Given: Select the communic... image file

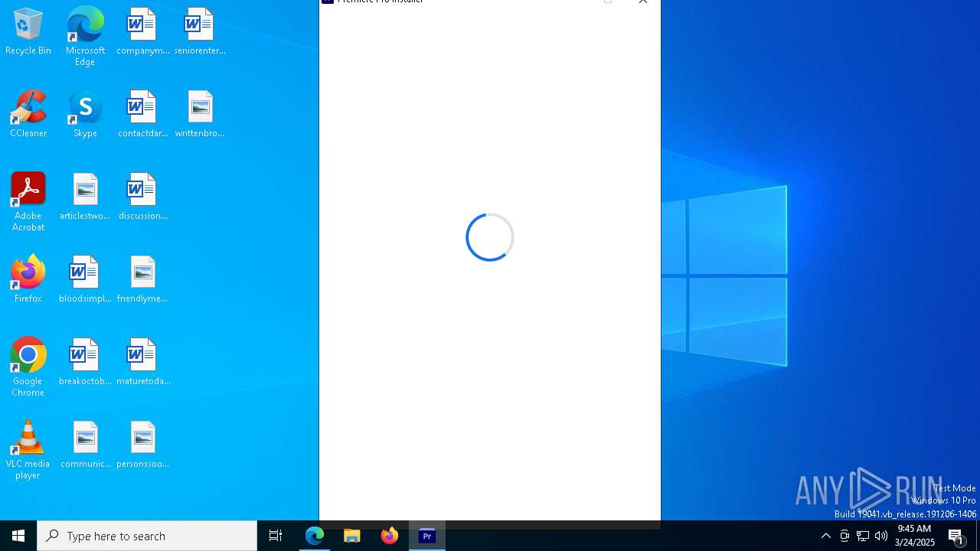Looking at the screenshot, I should [85, 445].
